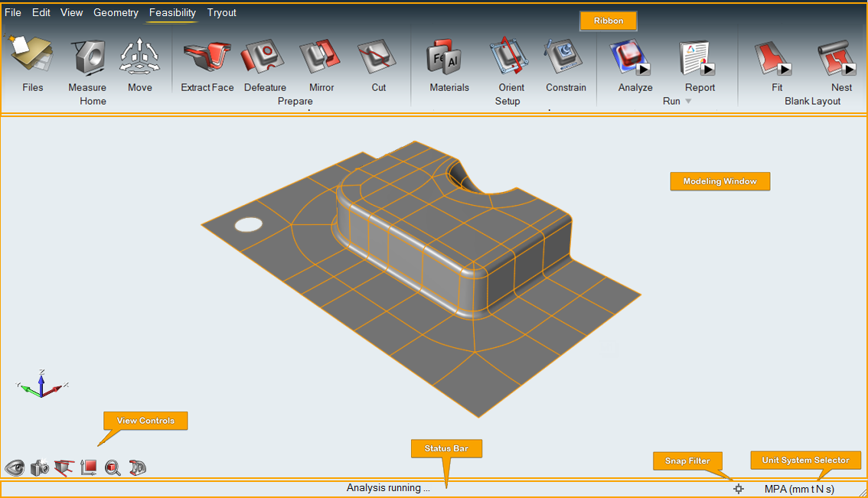
Task: Switch to the Geometry ribbon tab
Action: [x=116, y=12]
